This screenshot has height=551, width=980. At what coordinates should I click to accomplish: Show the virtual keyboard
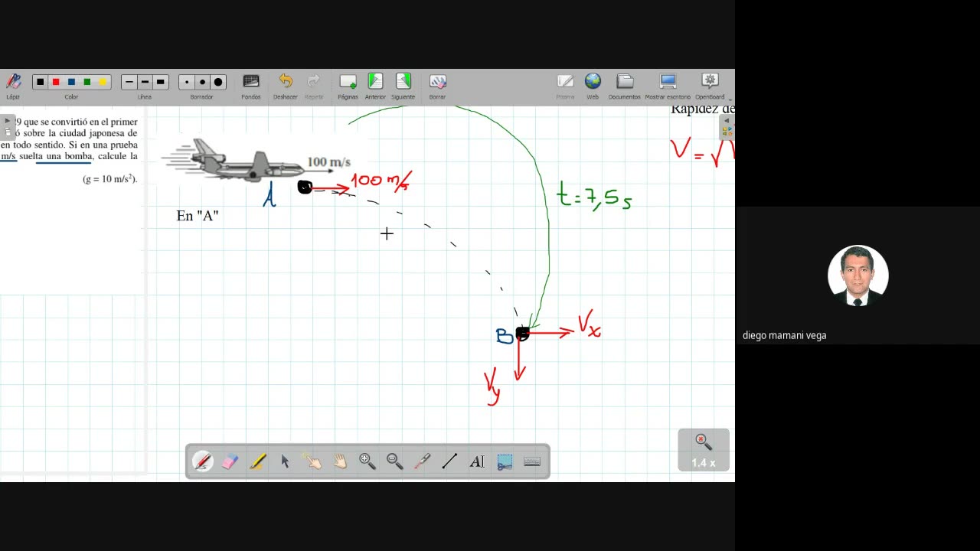(532, 461)
